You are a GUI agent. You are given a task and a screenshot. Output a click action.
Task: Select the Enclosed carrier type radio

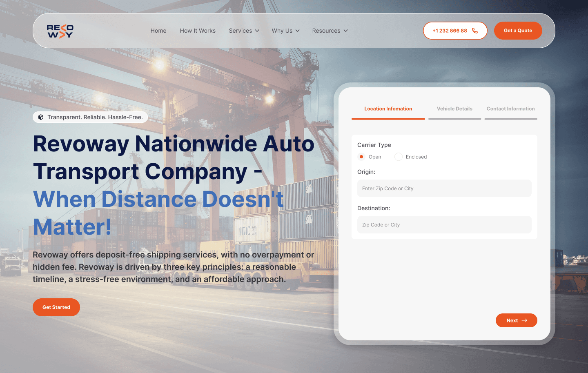399,157
